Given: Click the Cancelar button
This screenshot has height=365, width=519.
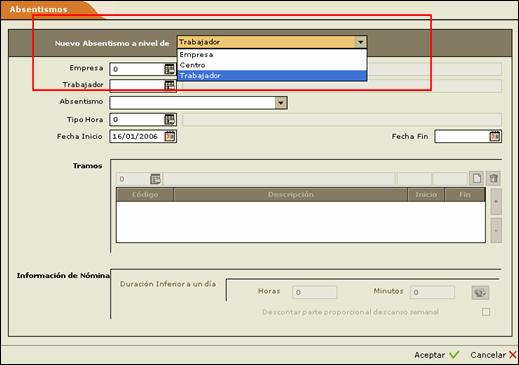Looking at the screenshot, I should 493,355.
